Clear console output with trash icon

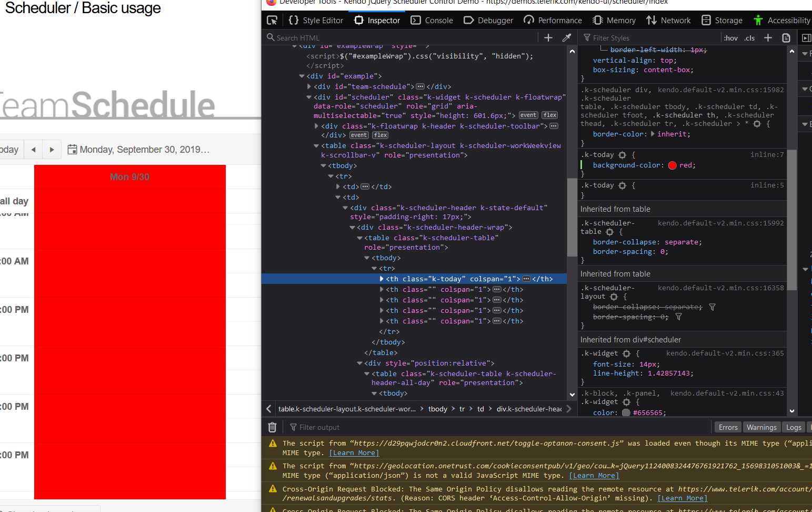(272, 427)
